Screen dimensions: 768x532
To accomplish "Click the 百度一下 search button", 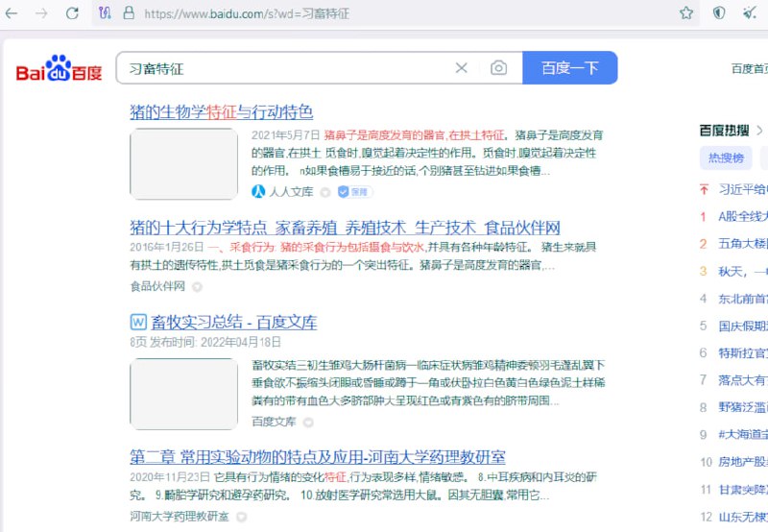I will coord(570,67).
